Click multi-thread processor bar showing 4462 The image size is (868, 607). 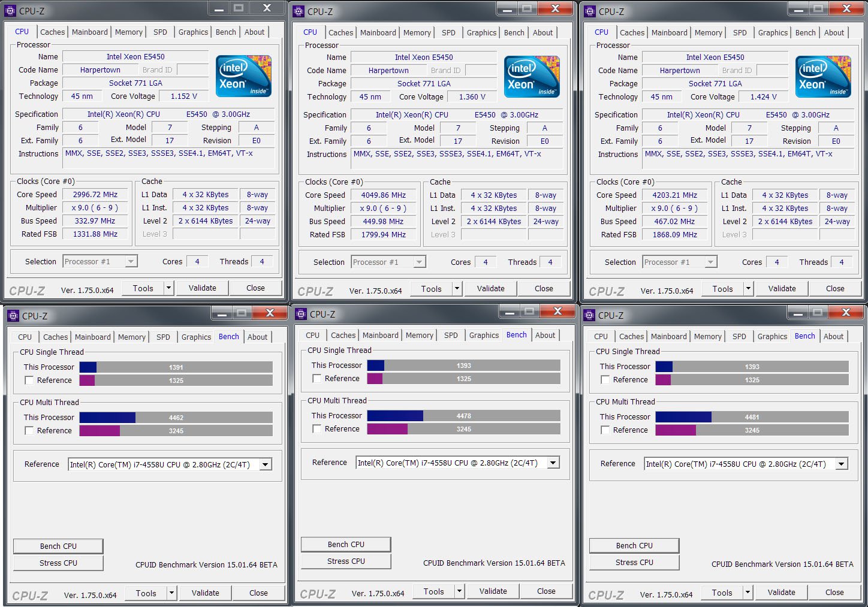(x=176, y=418)
